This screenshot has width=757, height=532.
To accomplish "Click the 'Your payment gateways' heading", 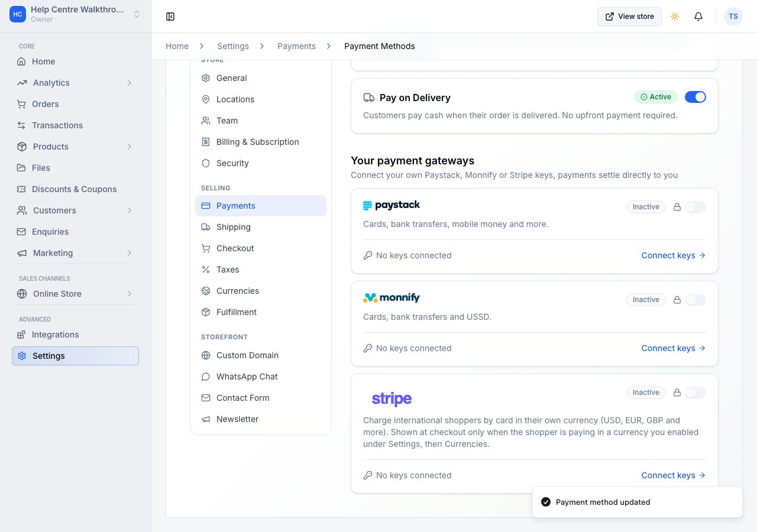I will pyautogui.click(x=413, y=161).
